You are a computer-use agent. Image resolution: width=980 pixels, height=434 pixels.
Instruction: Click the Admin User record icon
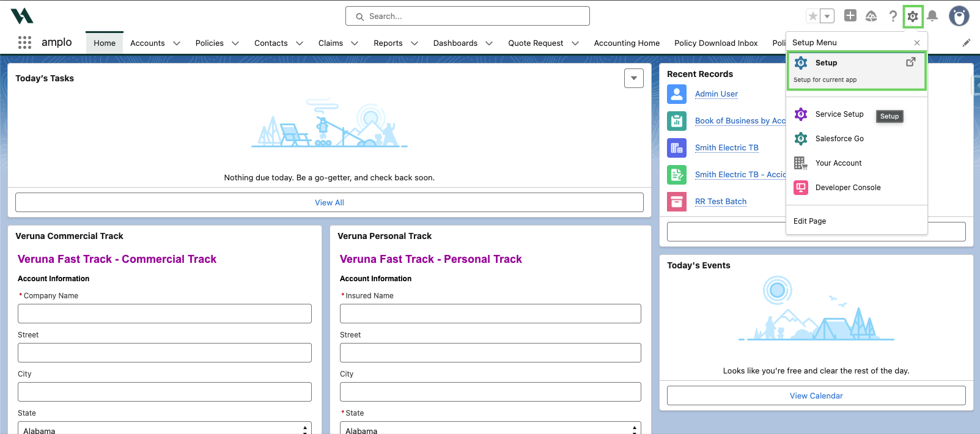[x=677, y=94]
